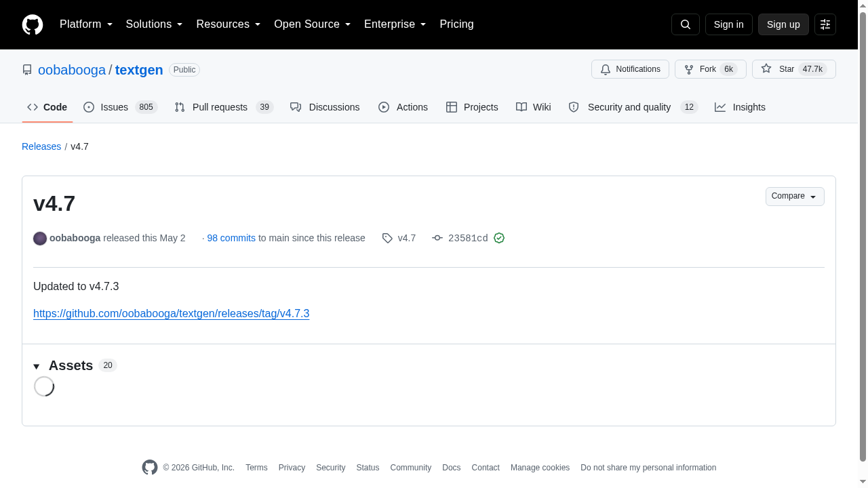This screenshot has height=488, width=868.
Task: Expand the Resources dropdown menu
Action: pos(229,24)
